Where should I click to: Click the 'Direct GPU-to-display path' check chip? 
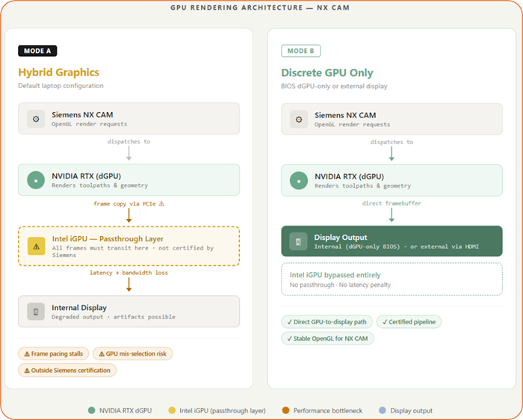pyautogui.click(x=327, y=322)
